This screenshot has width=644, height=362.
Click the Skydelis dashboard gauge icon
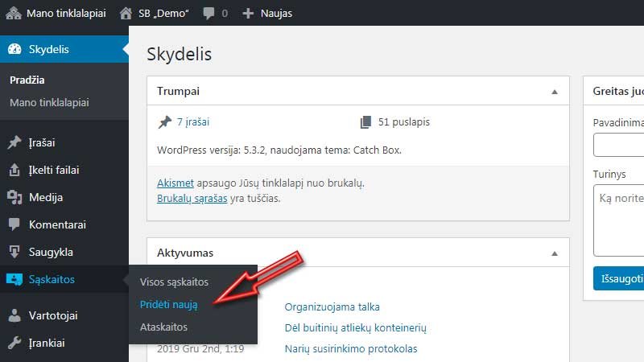[14, 49]
